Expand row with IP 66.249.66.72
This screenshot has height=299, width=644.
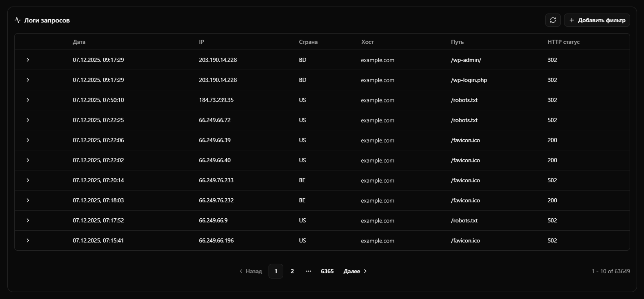28,120
